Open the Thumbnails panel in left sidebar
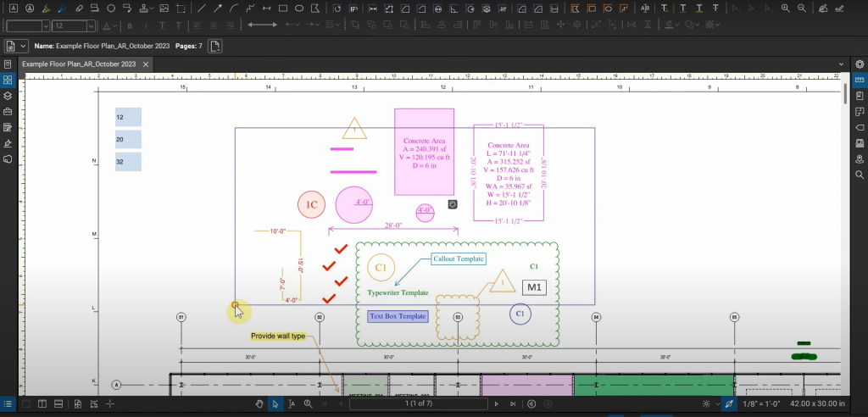868x417 pixels. [x=8, y=80]
